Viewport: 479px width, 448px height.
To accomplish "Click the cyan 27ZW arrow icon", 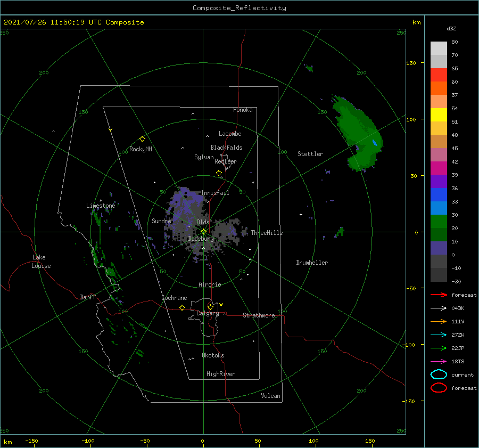I will coord(439,335).
